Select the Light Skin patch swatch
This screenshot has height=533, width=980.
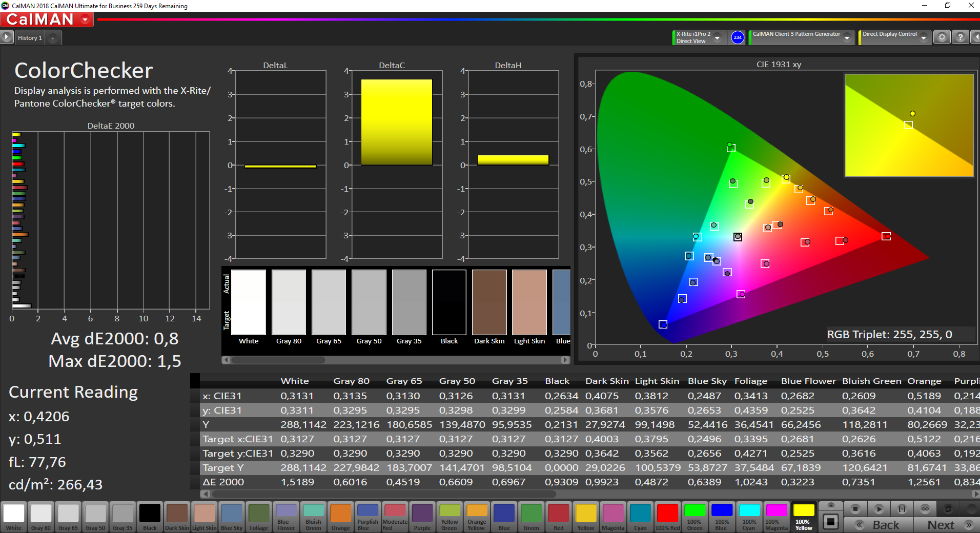click(204, 517)
